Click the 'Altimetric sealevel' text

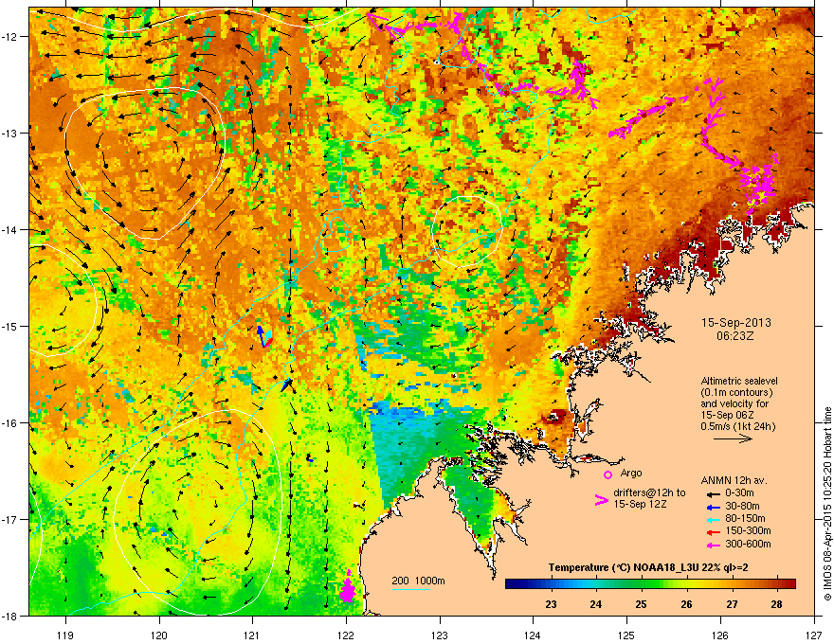pos(739,381)
